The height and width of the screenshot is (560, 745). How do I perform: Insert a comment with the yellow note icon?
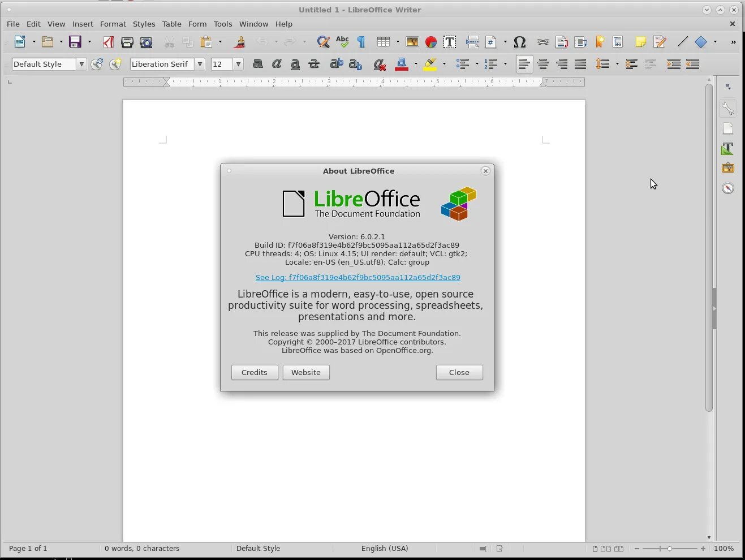tap(641, 42)
